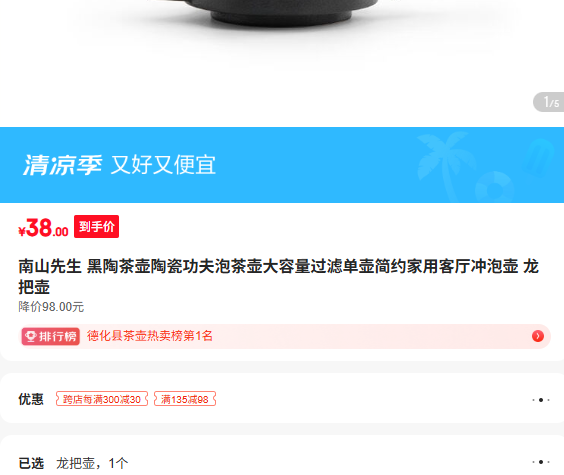Tap the 已选 label
Screen dimensions: 564x475
click(31, 463)
